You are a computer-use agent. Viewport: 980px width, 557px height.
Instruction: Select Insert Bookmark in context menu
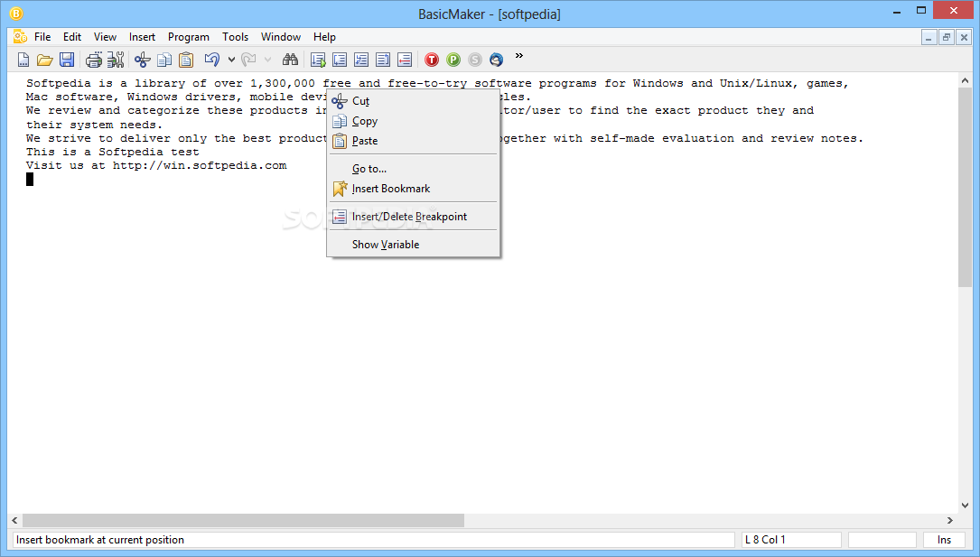point(413,189)
